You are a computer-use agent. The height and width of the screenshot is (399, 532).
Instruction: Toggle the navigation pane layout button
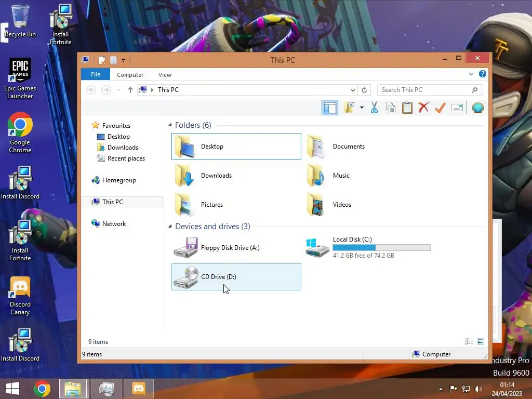pyautogui.click(x=330, y=108)
